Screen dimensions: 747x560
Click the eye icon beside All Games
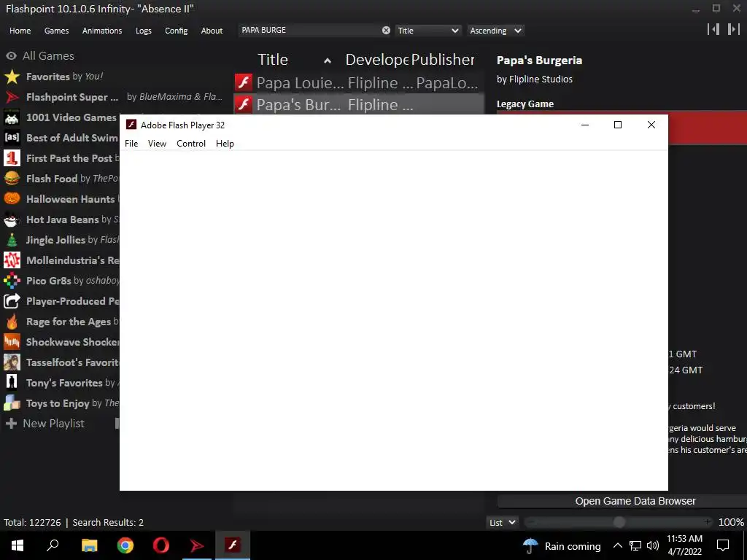(11, 55)
